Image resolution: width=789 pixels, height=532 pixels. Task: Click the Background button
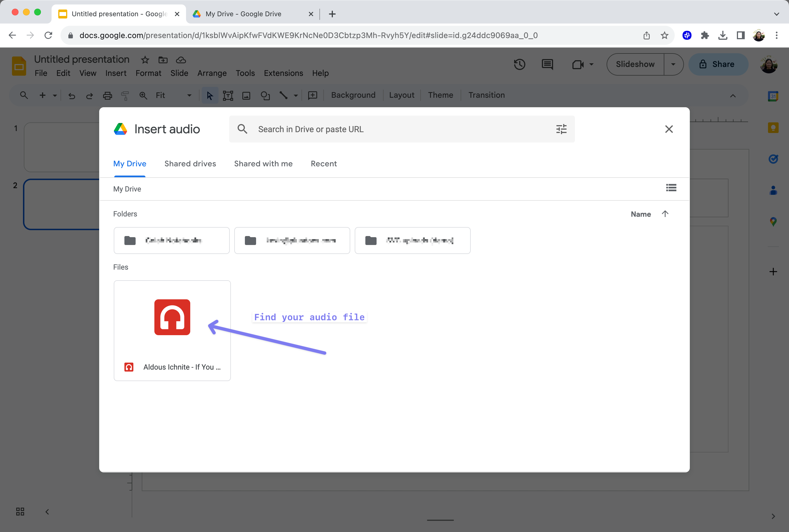353,95
